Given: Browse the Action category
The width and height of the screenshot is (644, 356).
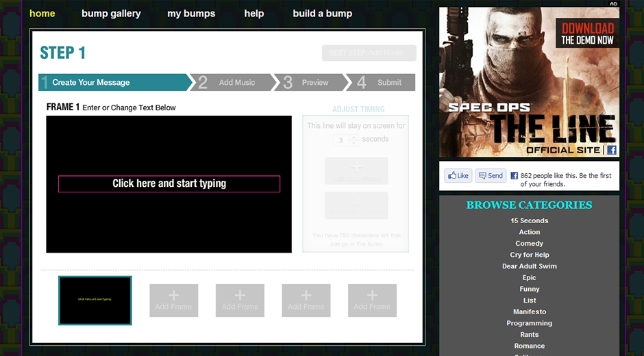Looking at the screenshot, I should [x=530, y=232].
